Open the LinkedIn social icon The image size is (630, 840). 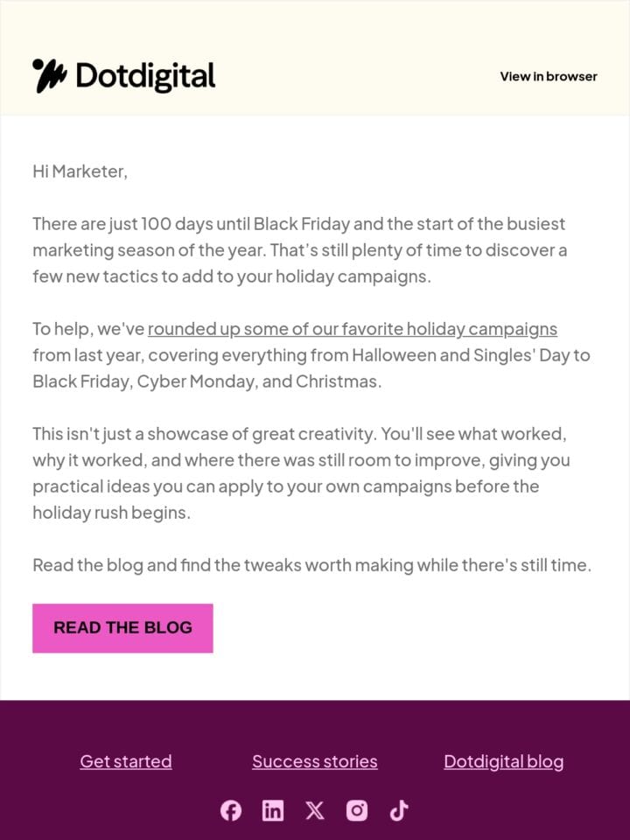pos(273,810)
